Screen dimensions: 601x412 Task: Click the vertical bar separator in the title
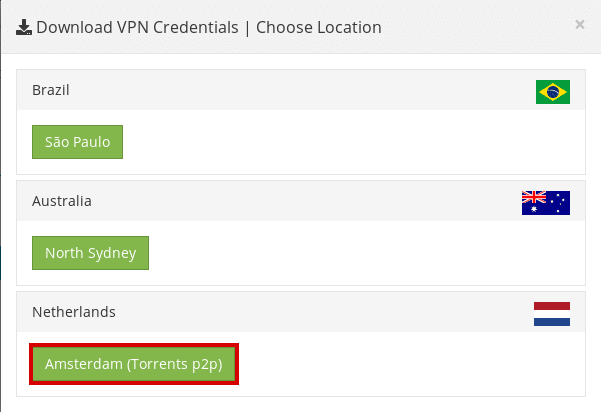[x=247, y=28]
